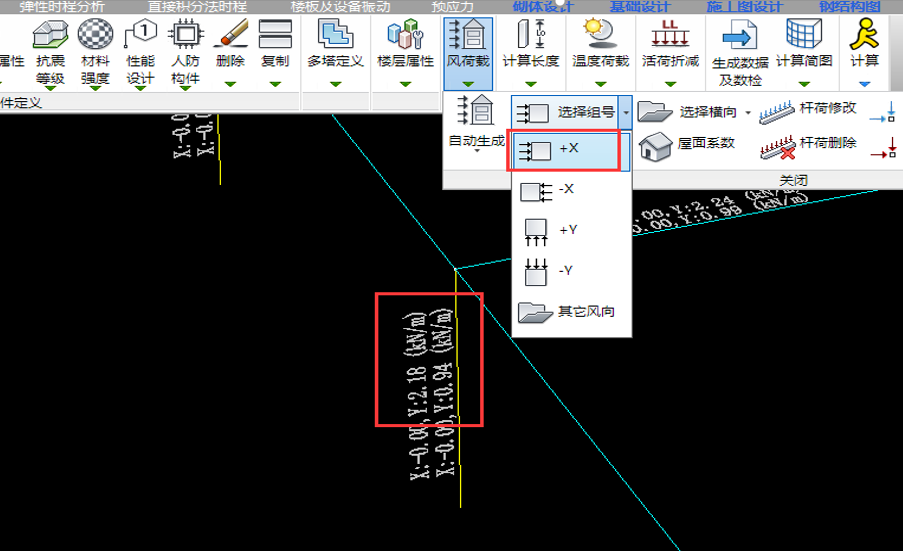Select the -X wind direction
The width and height of the screenshot is (903, 551).
(571, 190)
